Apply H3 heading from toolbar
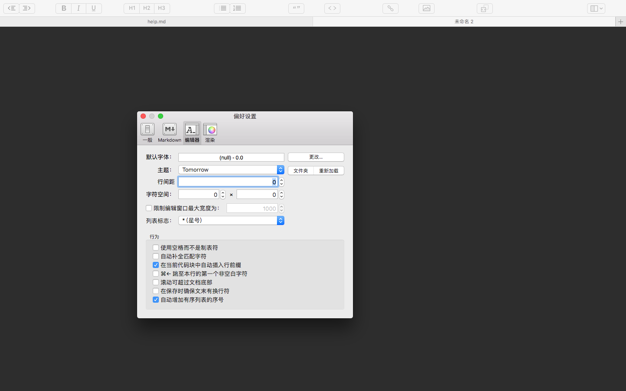The width and height of the screenshot is (626, 391). 162,8
